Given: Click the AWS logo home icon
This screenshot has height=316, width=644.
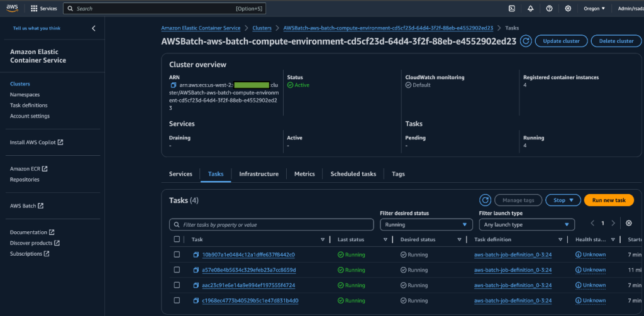Looking at the screenshot, I should (12, 8).
